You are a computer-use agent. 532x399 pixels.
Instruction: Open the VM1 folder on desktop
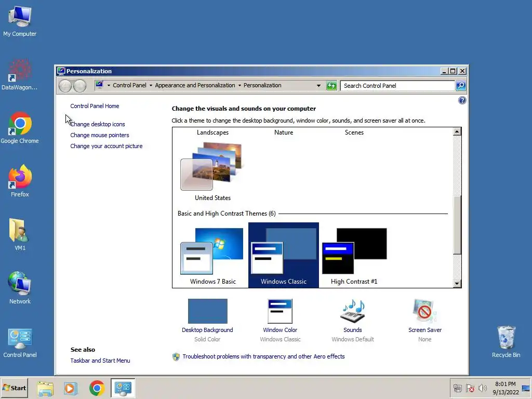(x=20, y=235)
